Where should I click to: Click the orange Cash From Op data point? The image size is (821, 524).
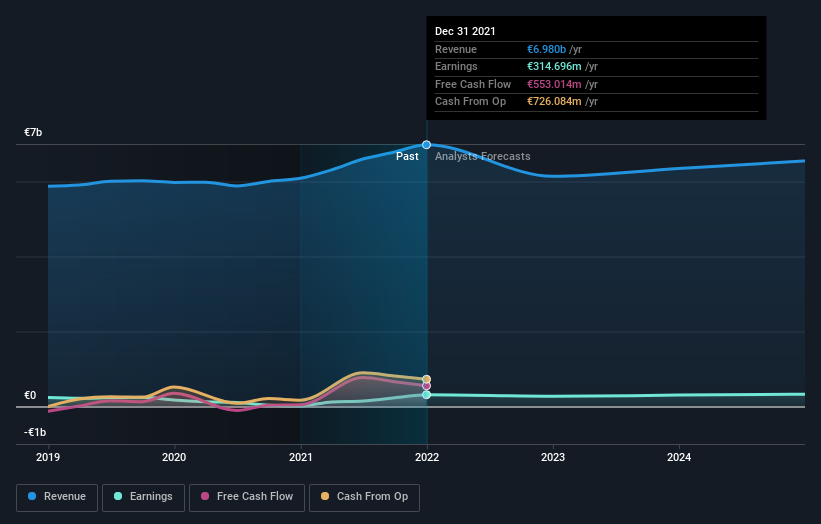pyautogui.click(x=427, y=379)
